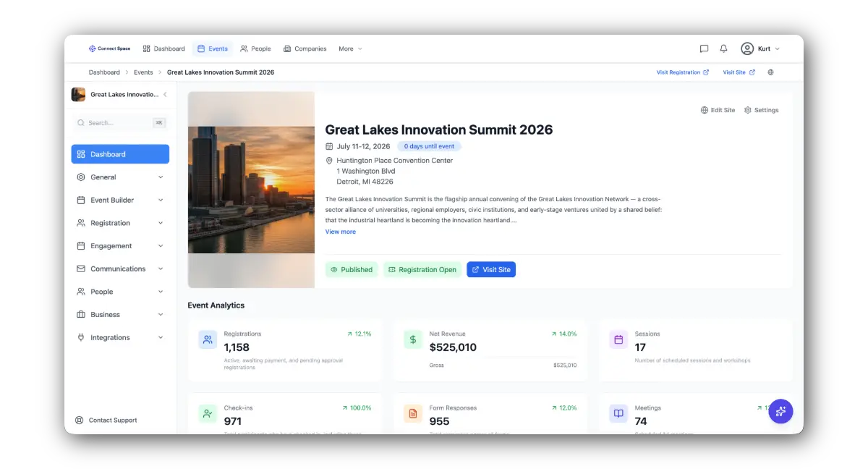868x469 pixels.
Task: Expand the Communications sidebar section
Action: coord(120,269)
